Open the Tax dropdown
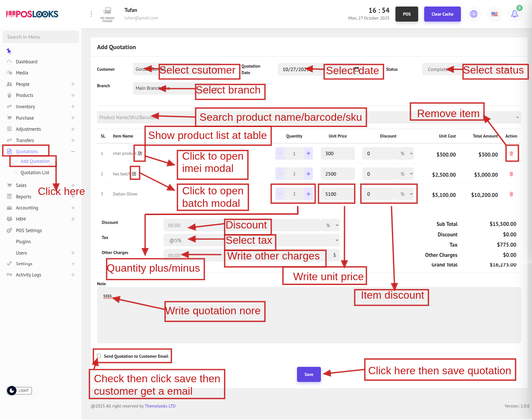 [337, 240]
